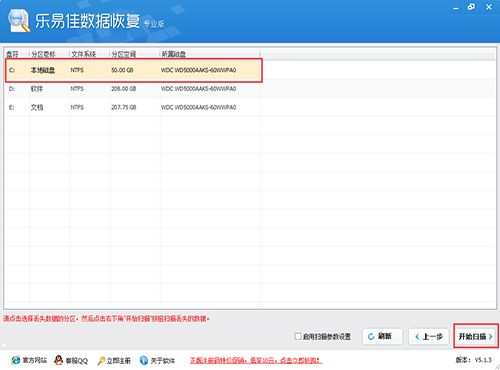Click the 版本: V5.1.3 version text
The width and height of the screenshot is (500, 370).
pos(474,360)
